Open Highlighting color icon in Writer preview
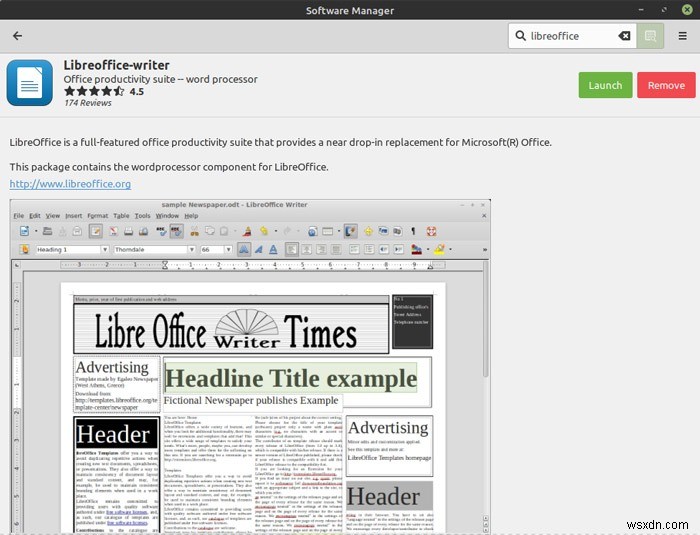This screenshot has width=700, height=535. pos(439,250)
